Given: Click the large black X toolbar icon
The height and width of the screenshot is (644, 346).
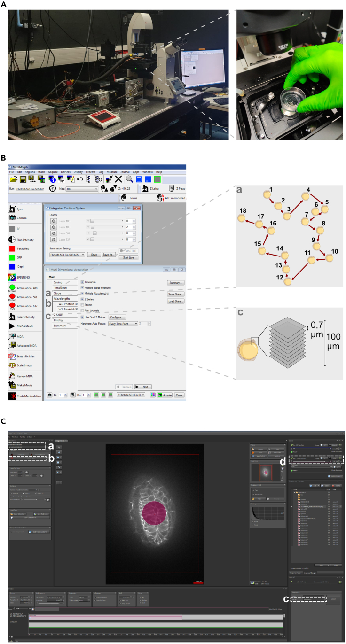Looking at the screenshot, I should point(118,179).
